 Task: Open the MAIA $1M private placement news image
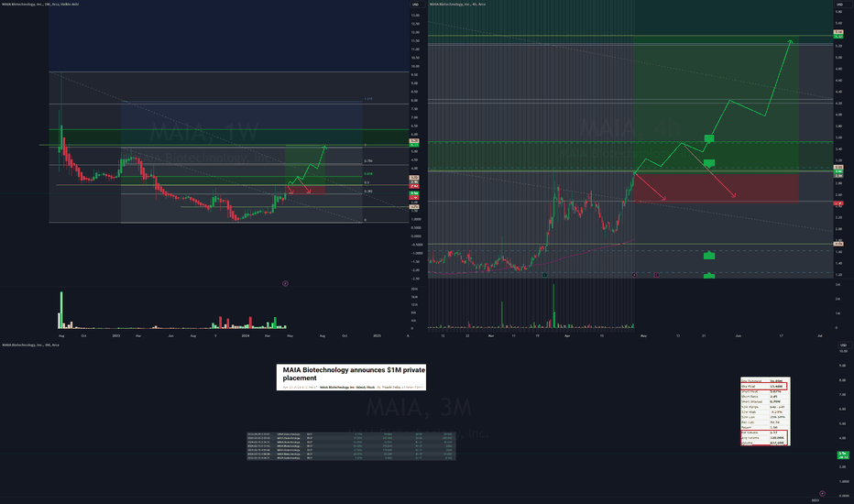pyautogui.click(x=351, y=377)
